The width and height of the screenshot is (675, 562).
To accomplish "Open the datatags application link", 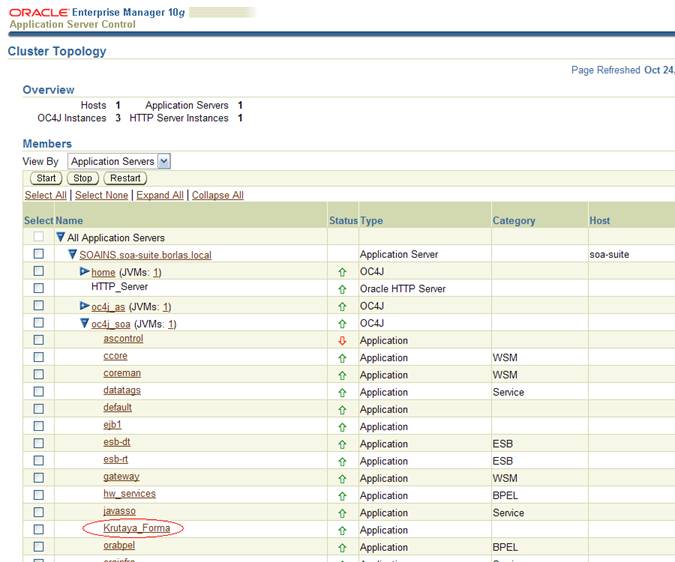I will pyautogui.click(x=122, y=390).
